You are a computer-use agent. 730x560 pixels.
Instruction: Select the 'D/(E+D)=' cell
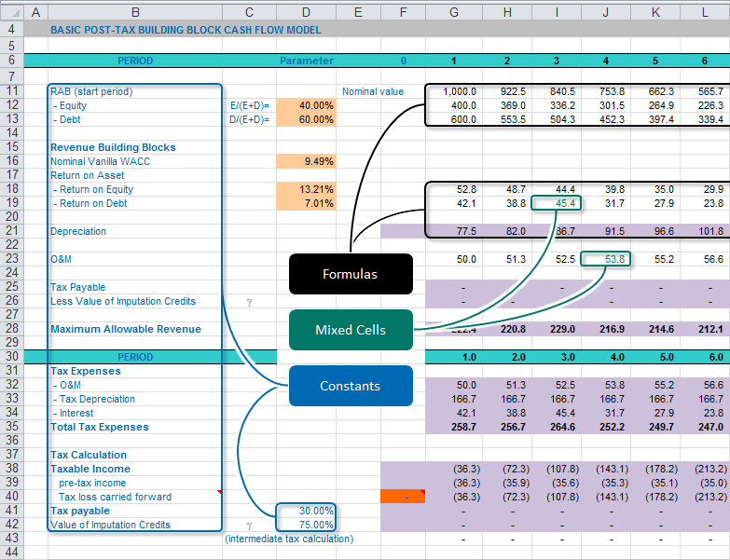click(250, 119)
